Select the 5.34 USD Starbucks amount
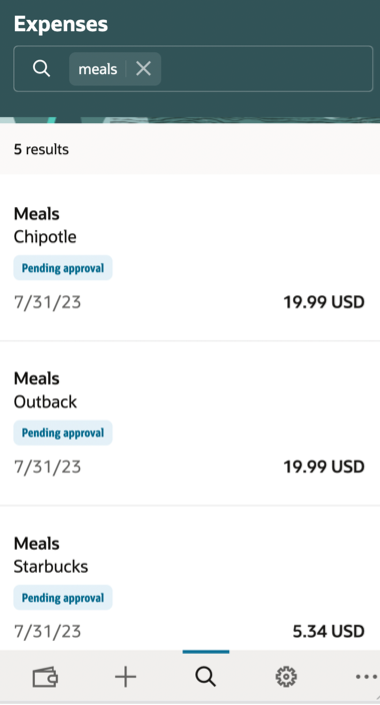Image resolution: width=380 pixels, height=705 pixels. pyautogui.click(x=329, y=632)
